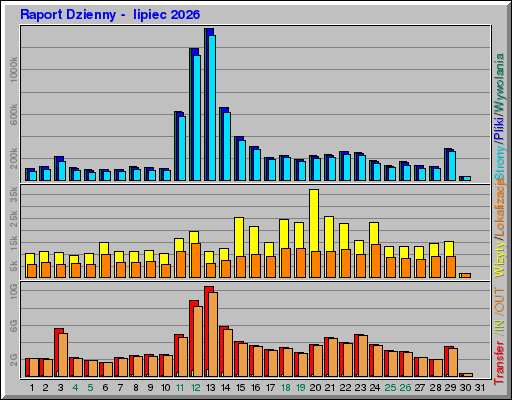Select day 29 label on x-axis
The image size is (512, 400).
point(450,388)
